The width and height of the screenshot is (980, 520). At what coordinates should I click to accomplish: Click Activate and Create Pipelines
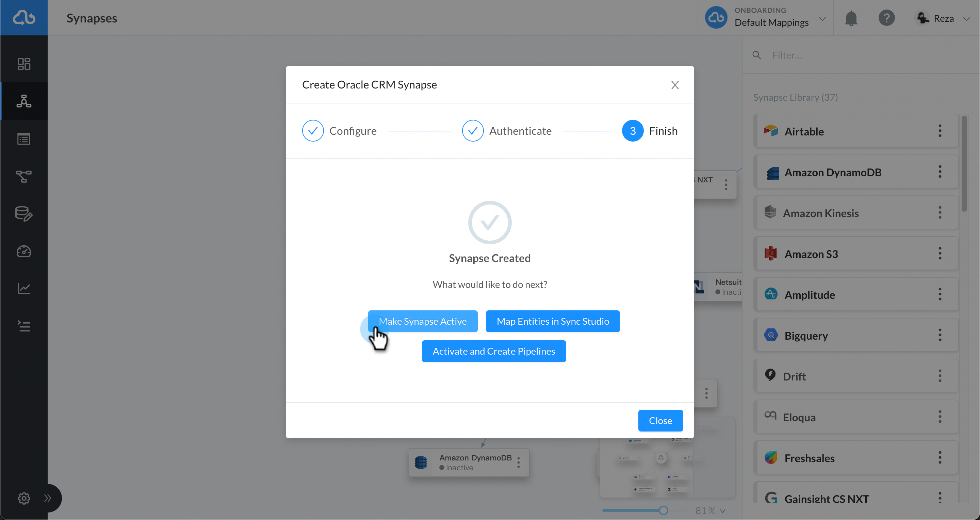click(x=493, y=351)
